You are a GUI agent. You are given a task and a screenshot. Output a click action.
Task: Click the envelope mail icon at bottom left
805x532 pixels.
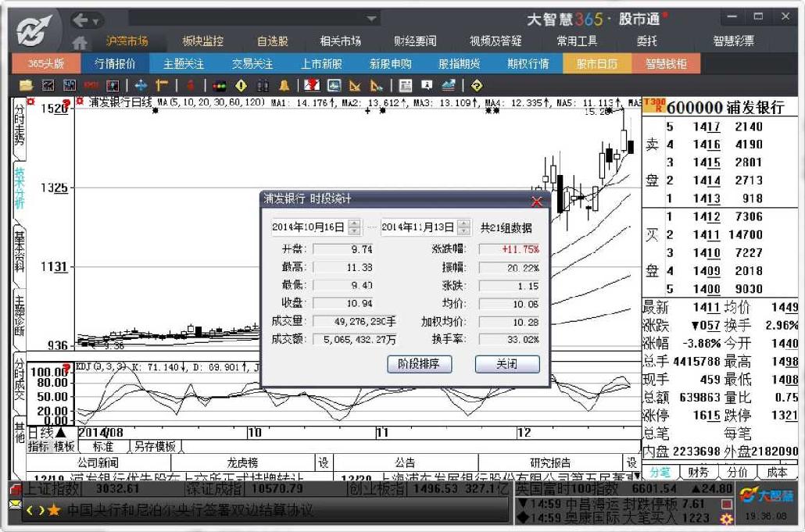(15, 505)
